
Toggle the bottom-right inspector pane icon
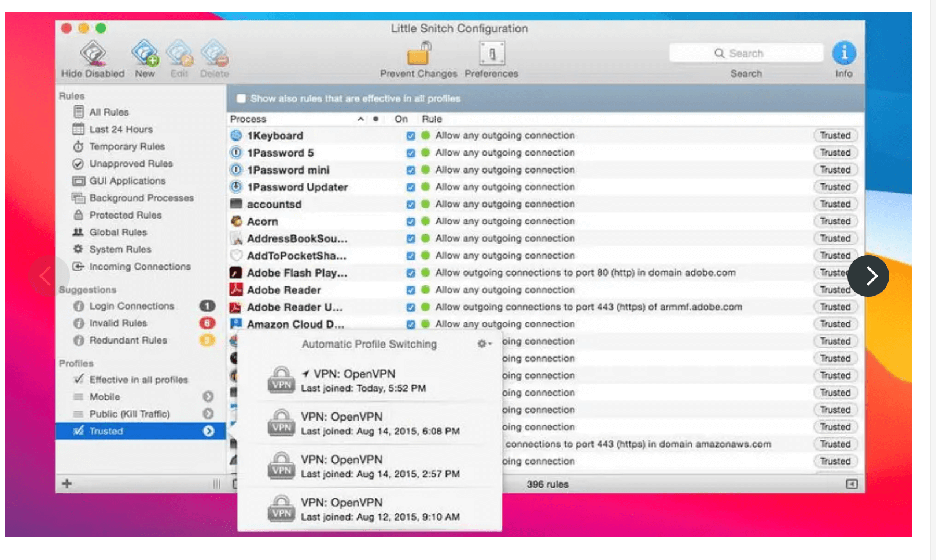tap(852, 484)
